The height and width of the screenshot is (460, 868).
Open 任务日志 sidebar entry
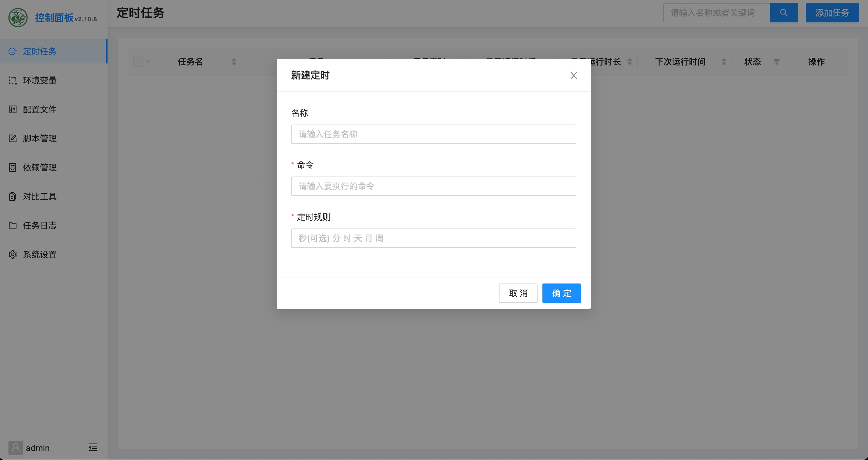40,225
